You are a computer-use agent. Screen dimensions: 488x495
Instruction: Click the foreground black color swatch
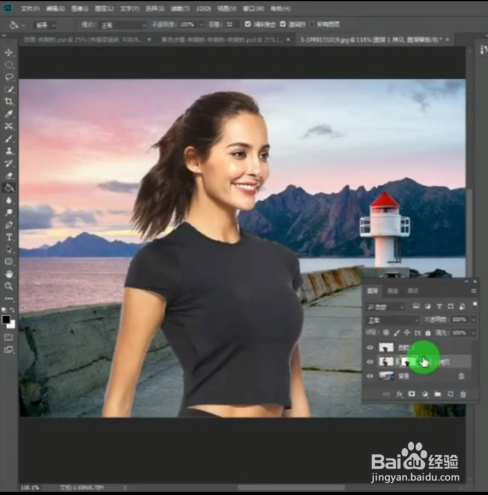[6, 319]
